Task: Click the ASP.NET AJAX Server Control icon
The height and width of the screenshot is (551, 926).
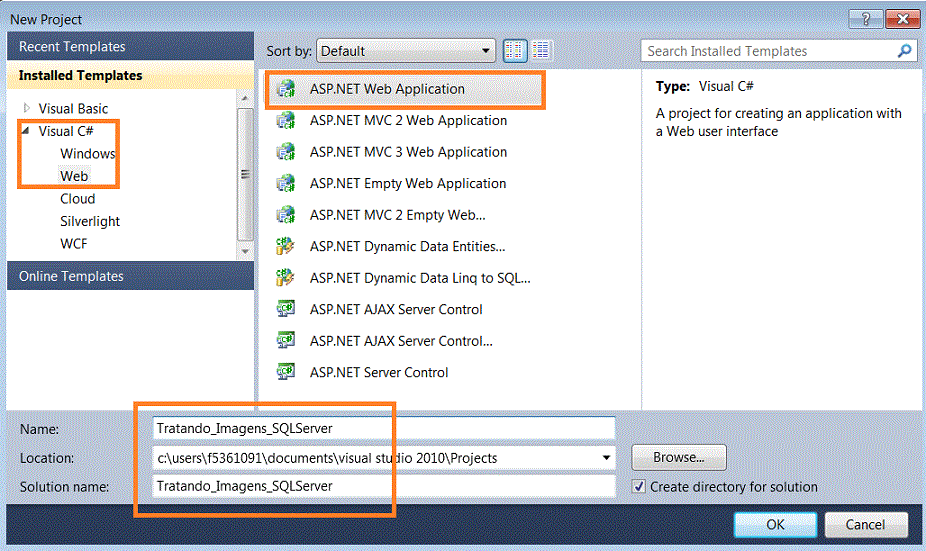Action: click(x=286, y=309)
